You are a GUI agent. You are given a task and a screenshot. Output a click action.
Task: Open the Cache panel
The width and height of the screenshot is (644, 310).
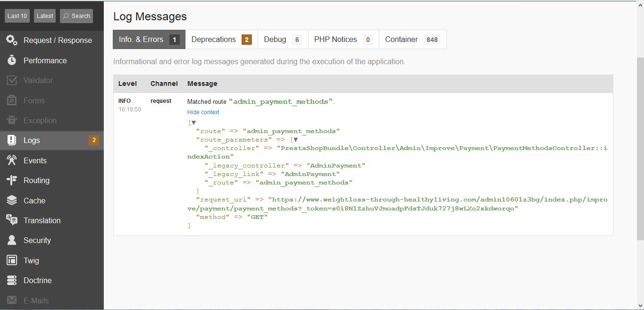click(33, 200)
